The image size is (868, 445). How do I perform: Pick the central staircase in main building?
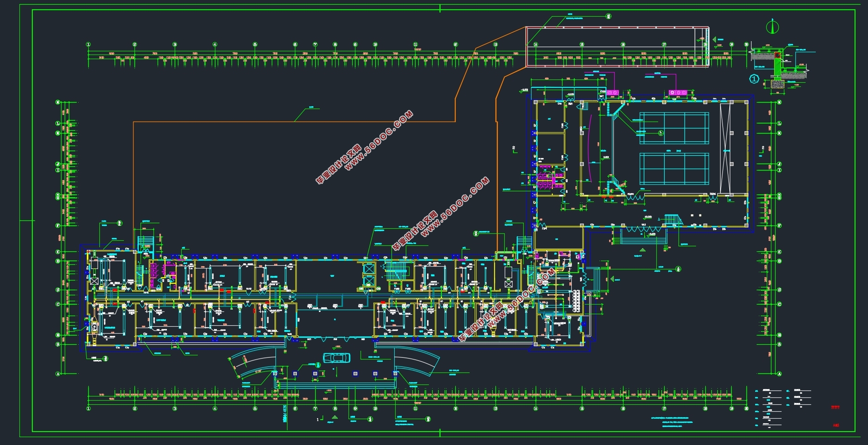tap(396, 271)
